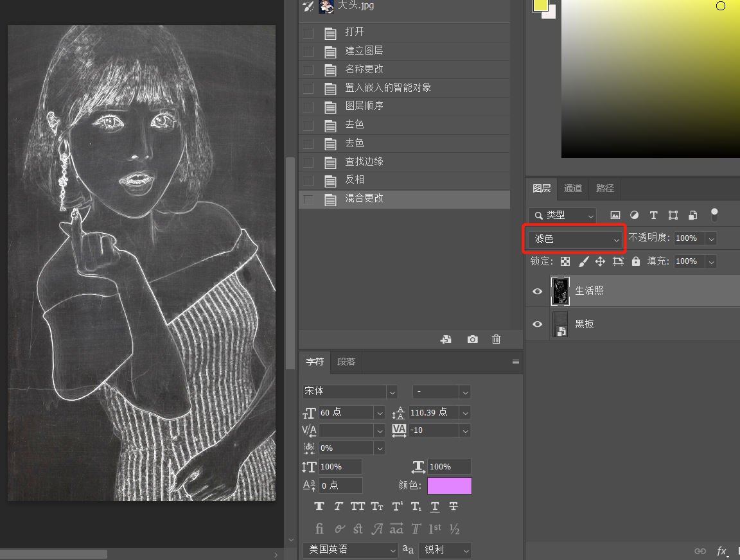Screen dimensions: 740x560
Task: Click the pixel layer filter icon
Action: click(615, 215)
